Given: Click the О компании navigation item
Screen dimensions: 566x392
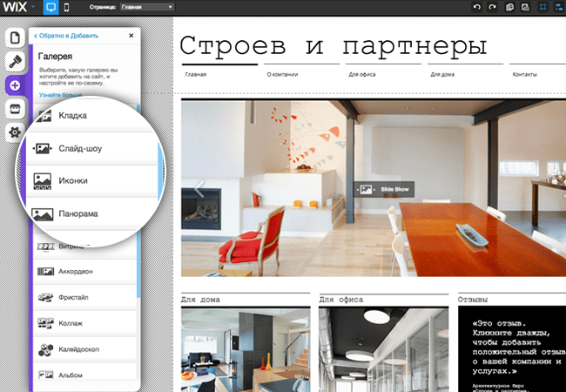Looking at the screenshot, I should pos(280,75).
